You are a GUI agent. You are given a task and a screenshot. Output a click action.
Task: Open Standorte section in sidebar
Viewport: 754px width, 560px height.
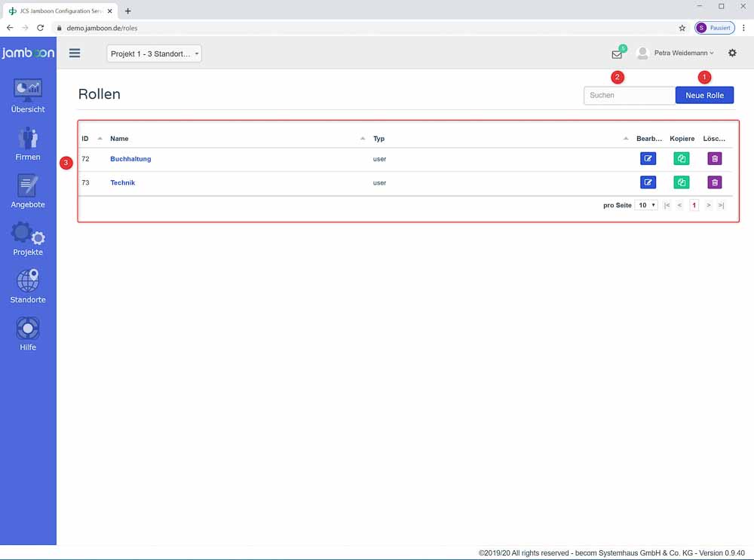(x=28, y=286)
